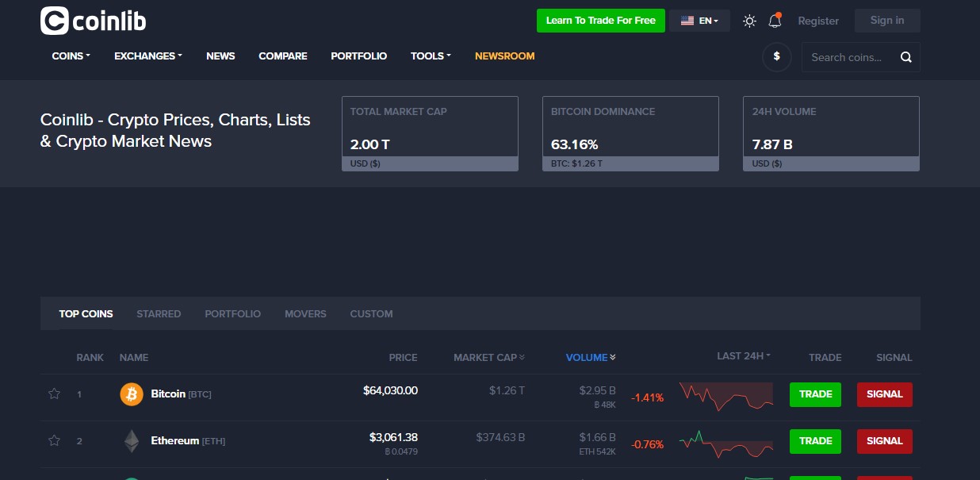Switch to the Custom tab

pyautogui.click(x=371, y=314)
